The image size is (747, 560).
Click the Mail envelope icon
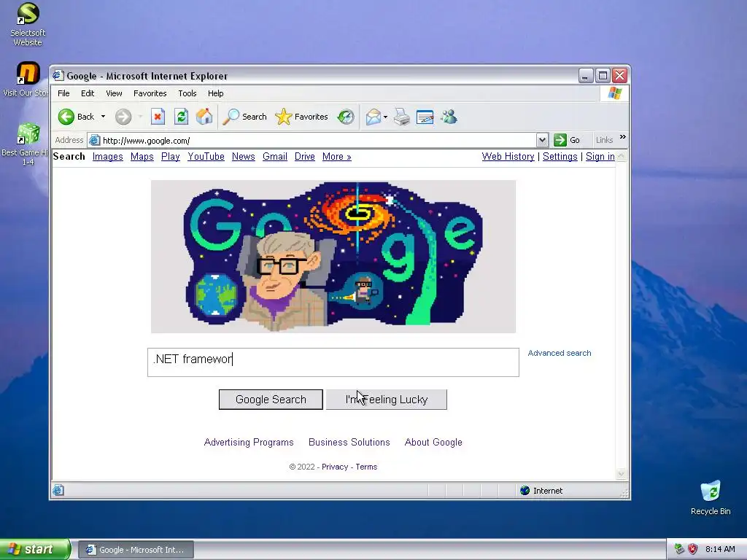coord(373,117)
